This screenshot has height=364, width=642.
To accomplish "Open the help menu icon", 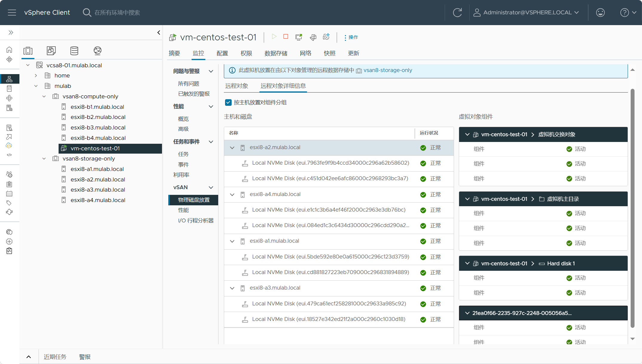I will click(624, 13).
